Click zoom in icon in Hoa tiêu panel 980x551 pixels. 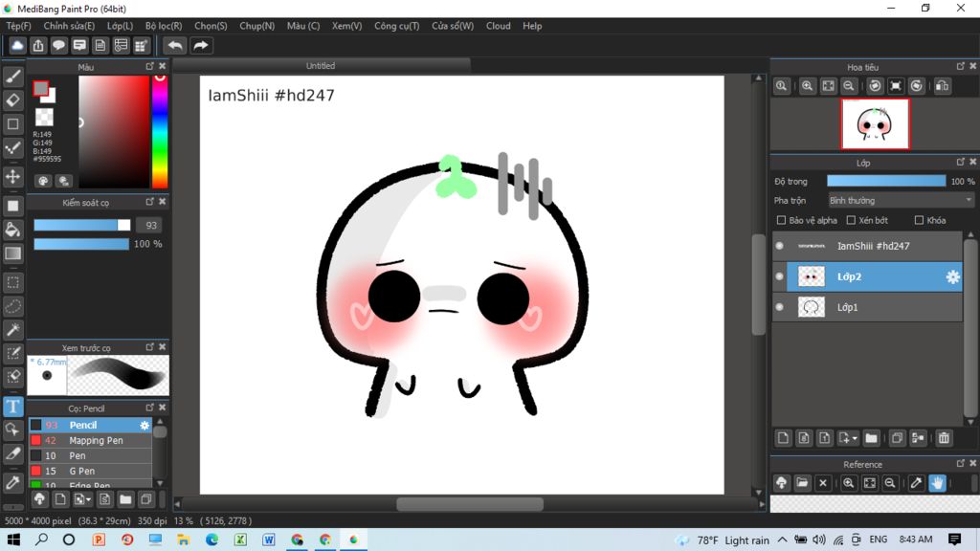[807, 85]
